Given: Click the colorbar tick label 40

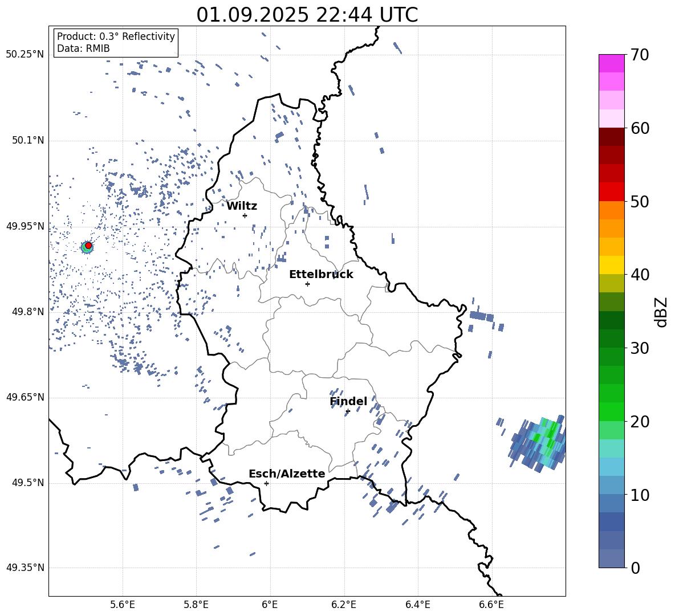Looking at the screenshot, I should point(640,275).
